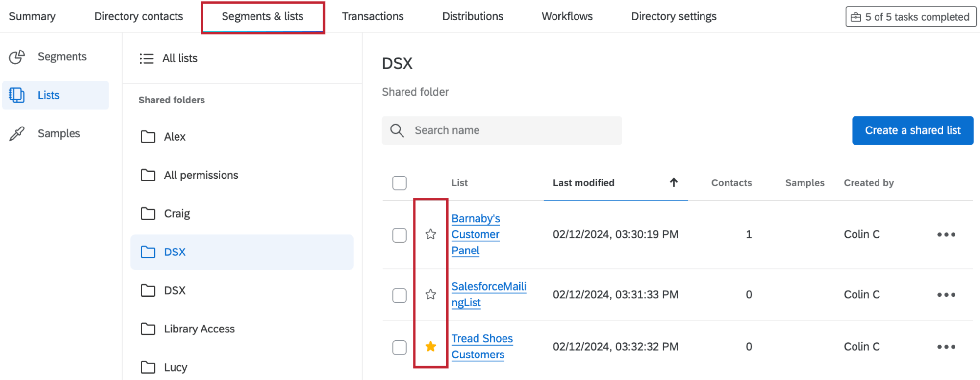Select the Tread Shoes Customers checkbox
The image size is (980, 380).
[x=399, y=347]
